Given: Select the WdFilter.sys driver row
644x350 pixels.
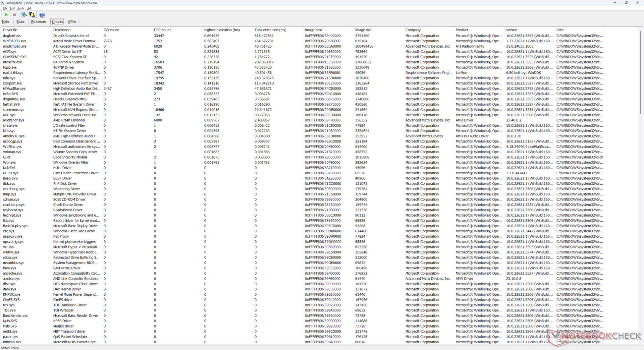Looking at the screenshot, I should point(303,147).
